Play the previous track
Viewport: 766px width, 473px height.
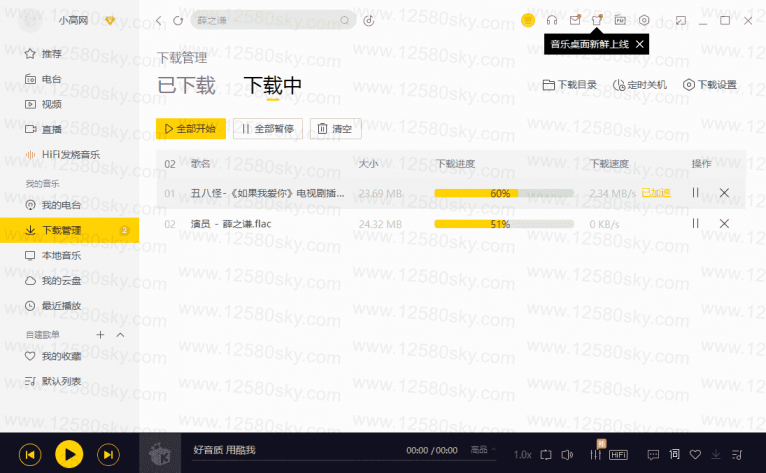(x=30, y=455)
